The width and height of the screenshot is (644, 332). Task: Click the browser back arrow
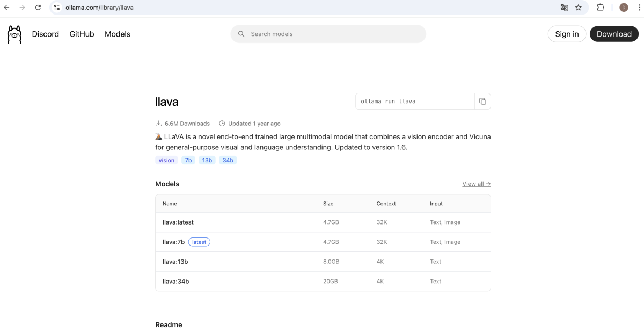tap(7, 8)
